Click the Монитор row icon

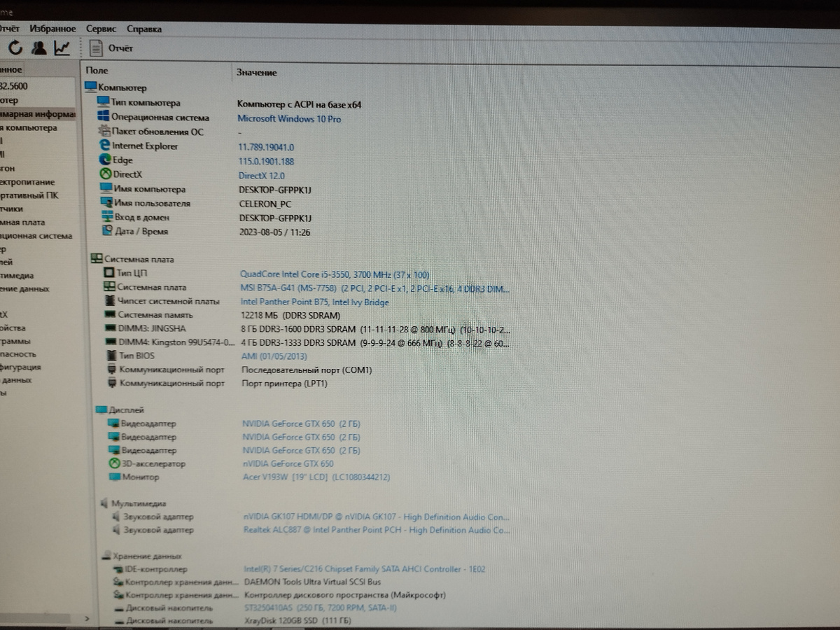(115, 477)
